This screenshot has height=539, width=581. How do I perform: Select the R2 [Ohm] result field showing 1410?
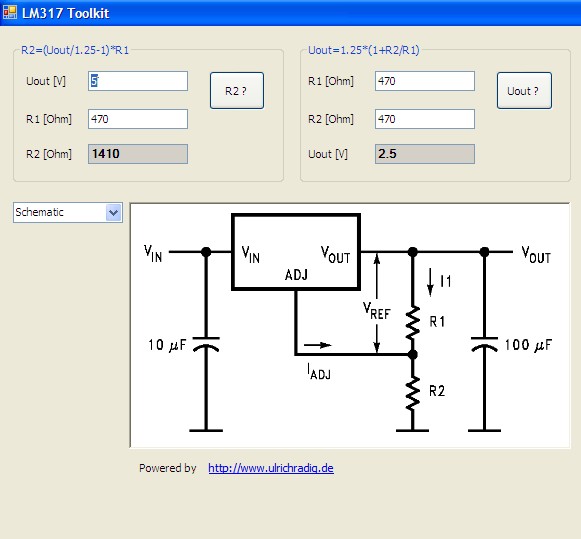click(x=138, y=154)
